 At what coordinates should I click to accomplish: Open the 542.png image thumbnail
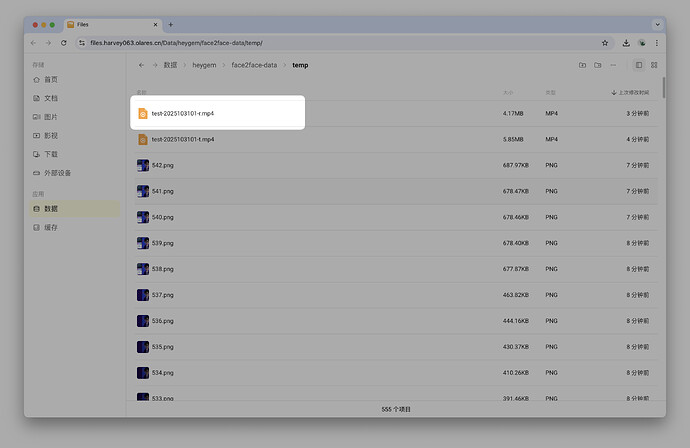coord(143,165)
